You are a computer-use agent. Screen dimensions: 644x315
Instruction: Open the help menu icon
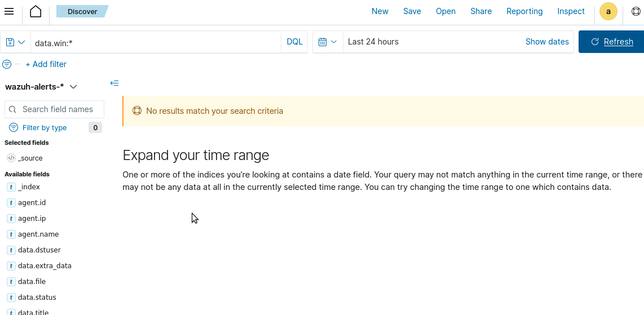click(x=636, y=11)
